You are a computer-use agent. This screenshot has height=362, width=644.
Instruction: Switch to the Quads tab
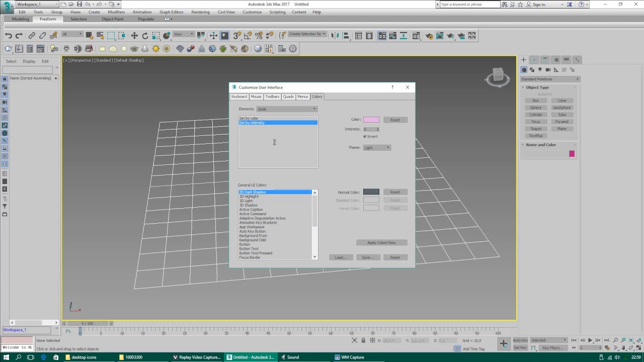(288, 97)
